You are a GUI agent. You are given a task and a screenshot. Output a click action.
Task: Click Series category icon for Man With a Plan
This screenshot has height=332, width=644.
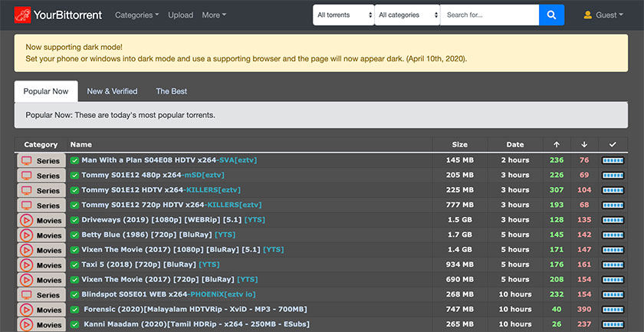pyautogui.click(x=27, y=160)
